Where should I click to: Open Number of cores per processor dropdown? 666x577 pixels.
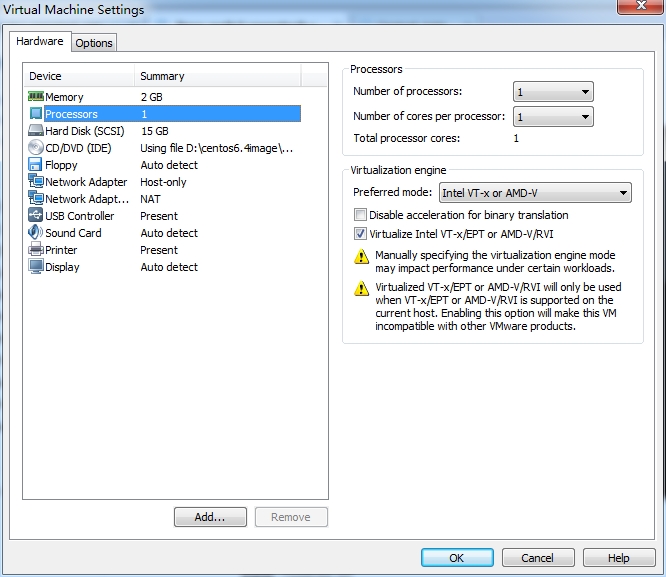553,116
